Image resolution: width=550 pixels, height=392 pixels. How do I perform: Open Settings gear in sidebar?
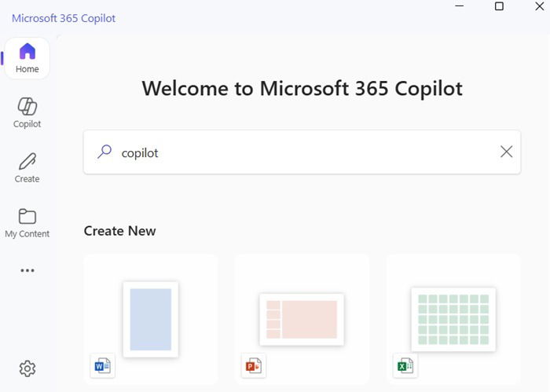(27, 368)
